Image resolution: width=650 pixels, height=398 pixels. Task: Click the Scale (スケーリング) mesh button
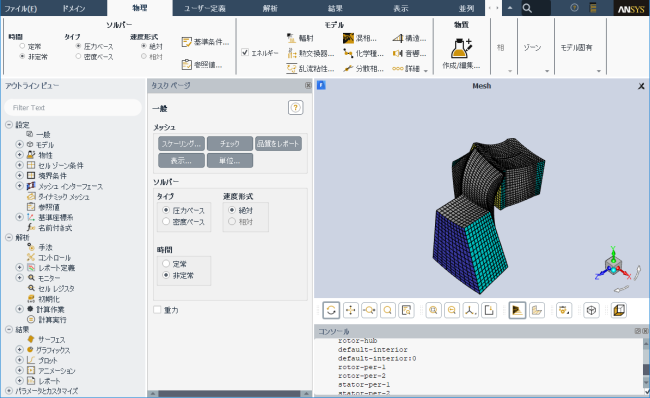click(x=181, y=144)
